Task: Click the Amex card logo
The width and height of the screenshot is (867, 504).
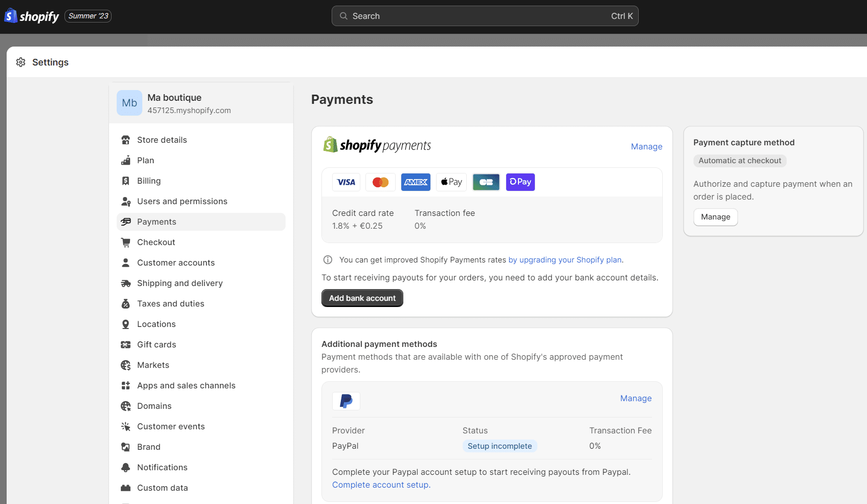Action: coord(416,182)
